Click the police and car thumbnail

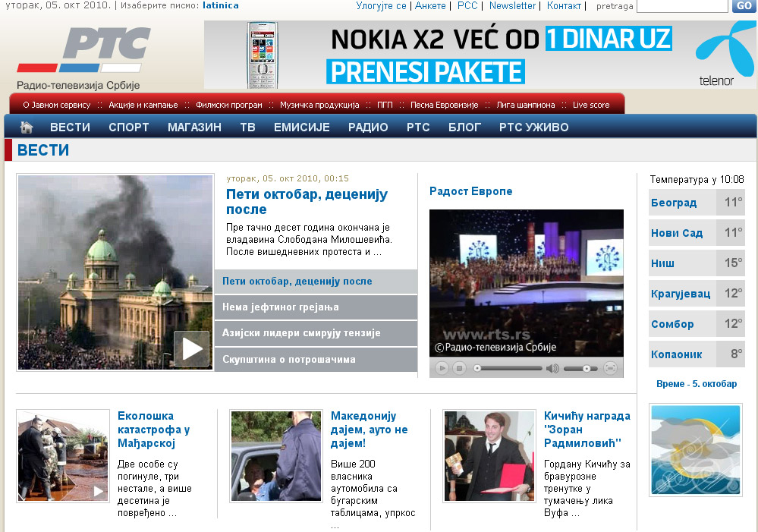[x=276, y=456]
